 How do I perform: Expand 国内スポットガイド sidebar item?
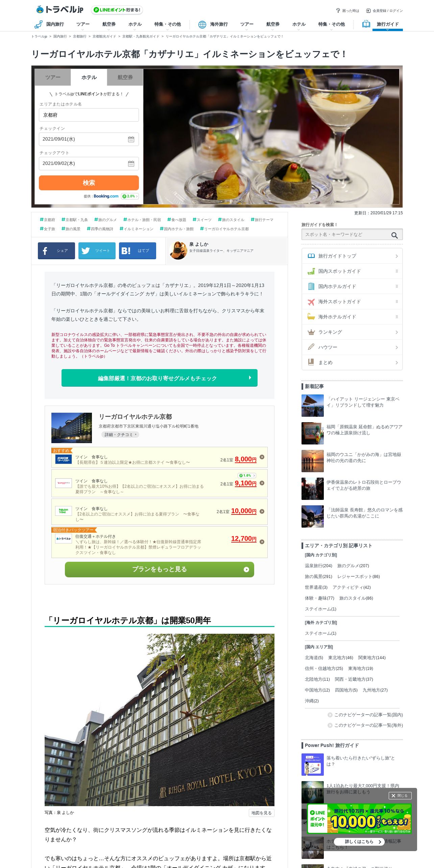(352, 271)
